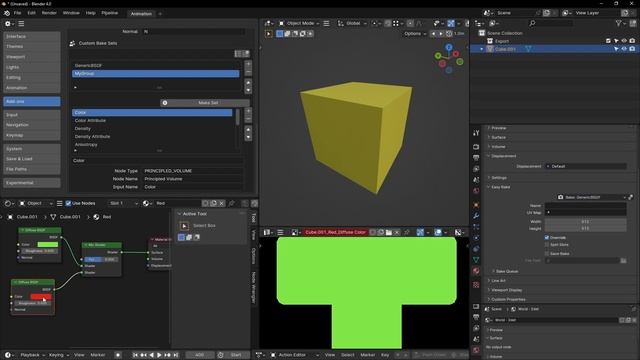
Task: Toggle visibility eye of Cube.001 in outliner
Action: [624, 49]
